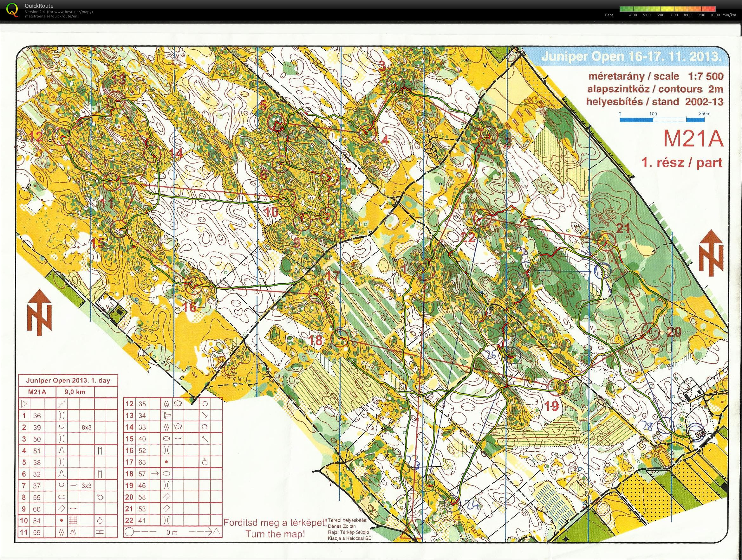Click the 'alapszintköz / contours 2m' text
742x560 pixels.
point(655,89)
